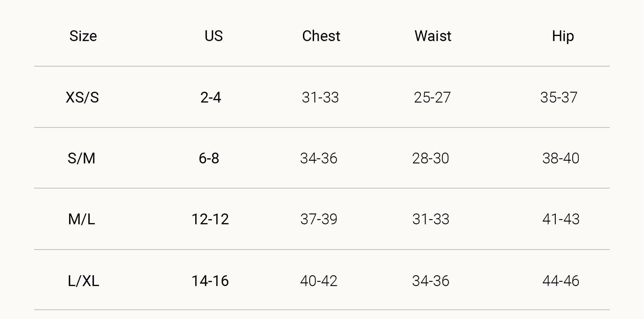This screenshot has width=644, height=319.
Task: Click the Size column header
Action: click(83, 36)
